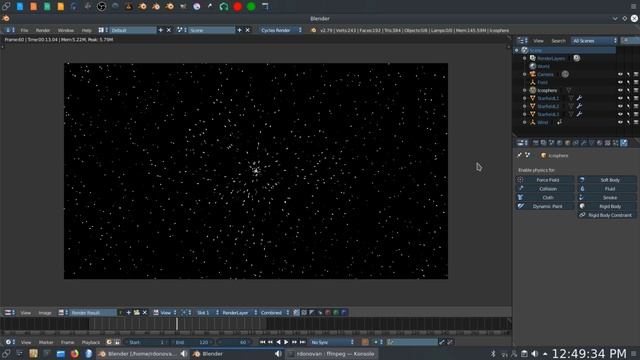Click the Icosphere object icon in the Outliner

click(x=533, y=90)
